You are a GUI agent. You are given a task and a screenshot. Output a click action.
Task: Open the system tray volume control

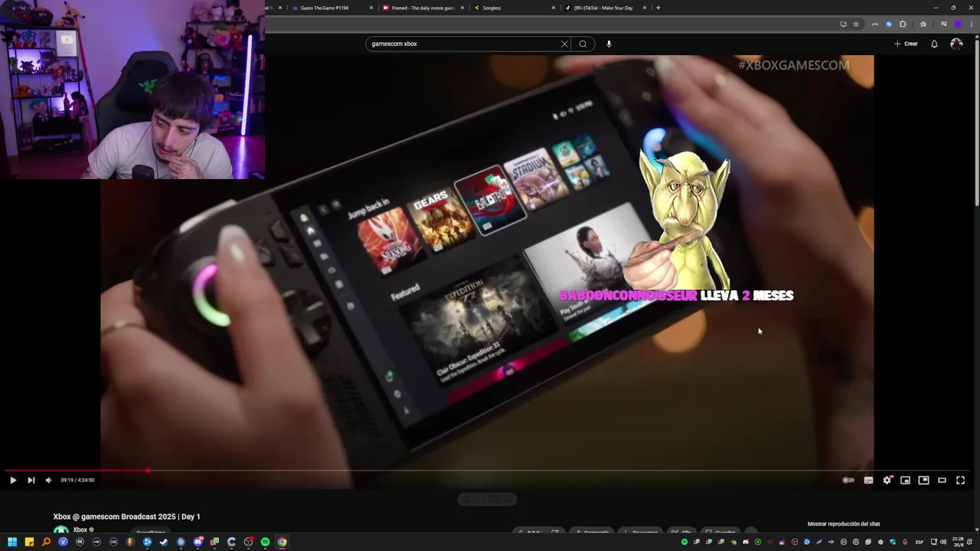pyautogui.click(x=943, y=542)
